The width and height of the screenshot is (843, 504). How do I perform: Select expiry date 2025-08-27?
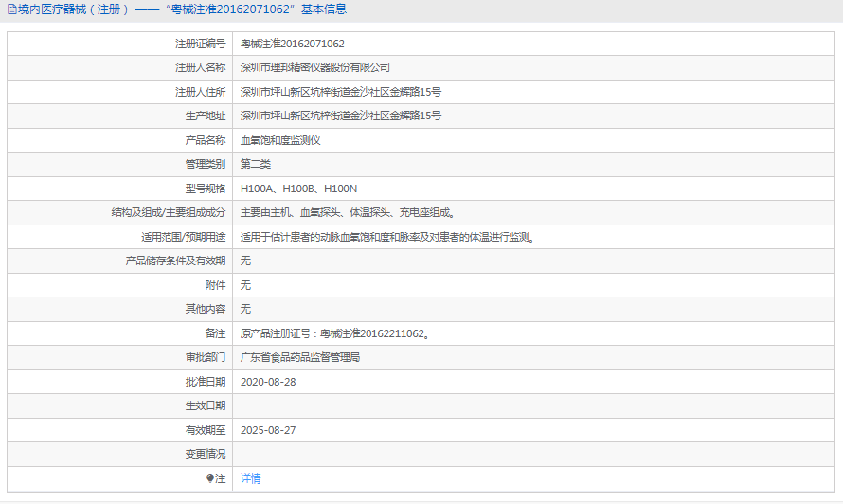[268, 430]
